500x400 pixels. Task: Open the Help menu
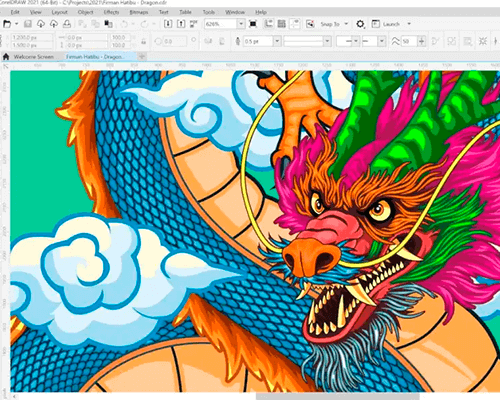pos(261,12)
